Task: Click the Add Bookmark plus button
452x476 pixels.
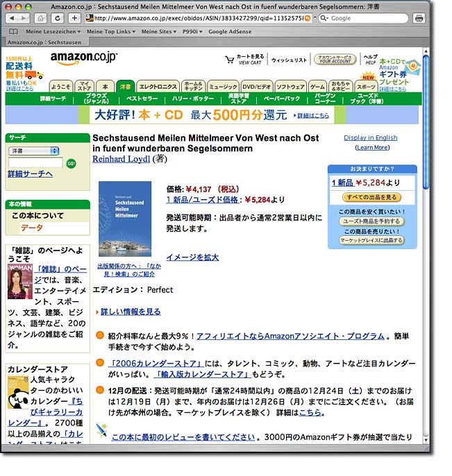Action: 74,17
